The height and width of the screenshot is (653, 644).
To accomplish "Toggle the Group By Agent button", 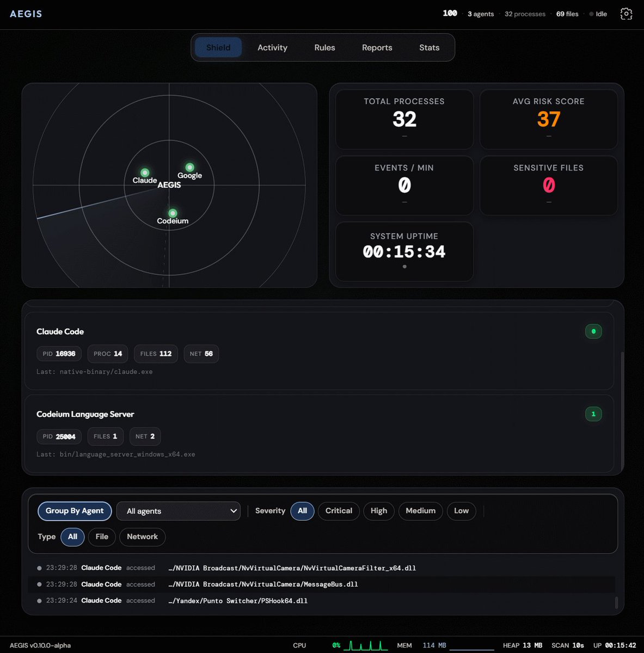I will (75, 511).
